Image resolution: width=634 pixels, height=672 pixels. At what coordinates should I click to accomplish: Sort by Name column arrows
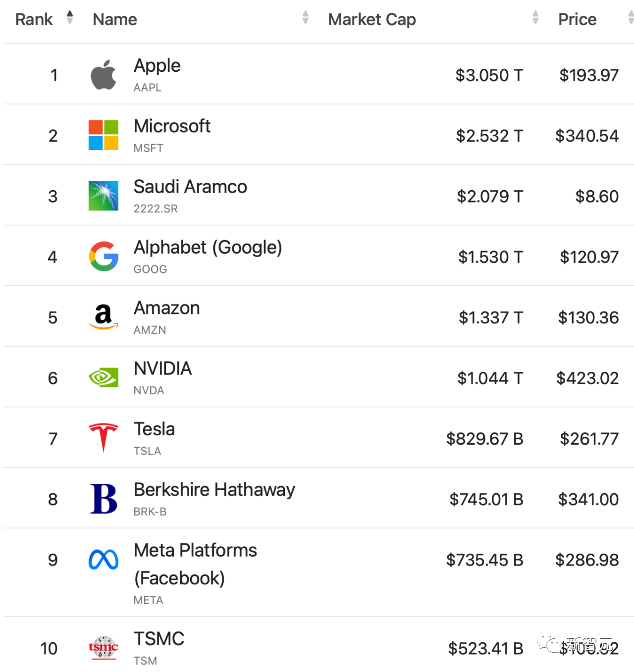(x=305, y=18)
